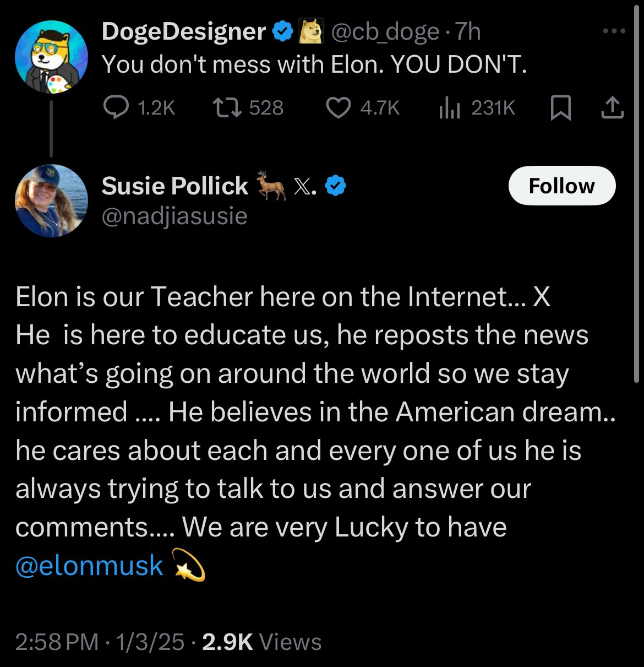Click the DogeDesigner display name

click(x=184, y=32)
